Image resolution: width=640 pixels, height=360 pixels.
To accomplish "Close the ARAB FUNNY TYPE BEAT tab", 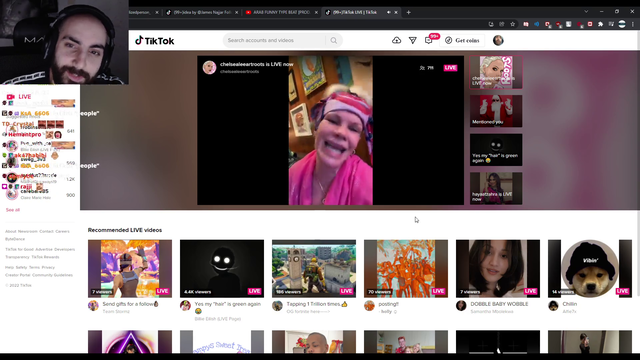I will (x=316, y=12).
